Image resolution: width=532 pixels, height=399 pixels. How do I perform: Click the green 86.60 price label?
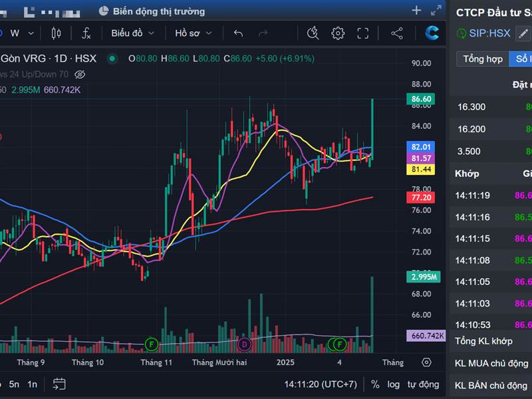[x=422, y=99]
